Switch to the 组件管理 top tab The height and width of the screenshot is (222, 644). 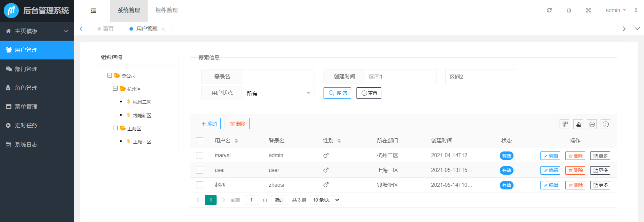coord(166,10)
